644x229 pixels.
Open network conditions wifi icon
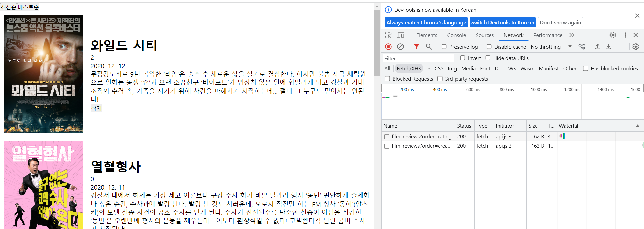click(x=582, y=47)
